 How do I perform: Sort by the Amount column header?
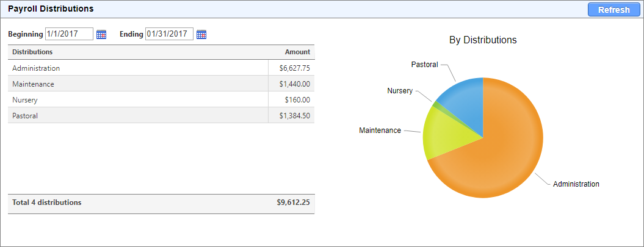tap(297, 52)
